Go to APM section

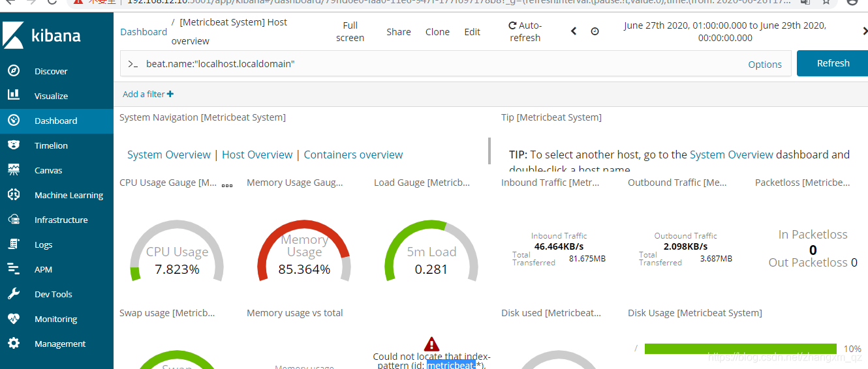coord(43,269)
